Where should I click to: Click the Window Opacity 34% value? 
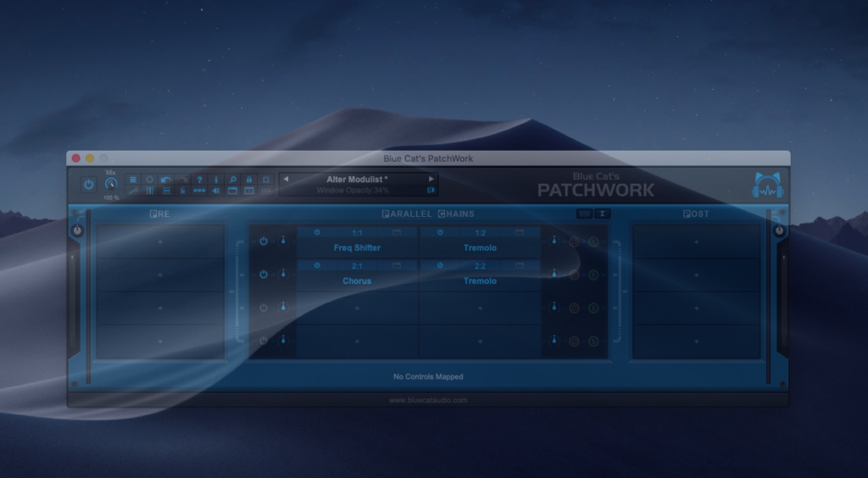click(353, 191)
